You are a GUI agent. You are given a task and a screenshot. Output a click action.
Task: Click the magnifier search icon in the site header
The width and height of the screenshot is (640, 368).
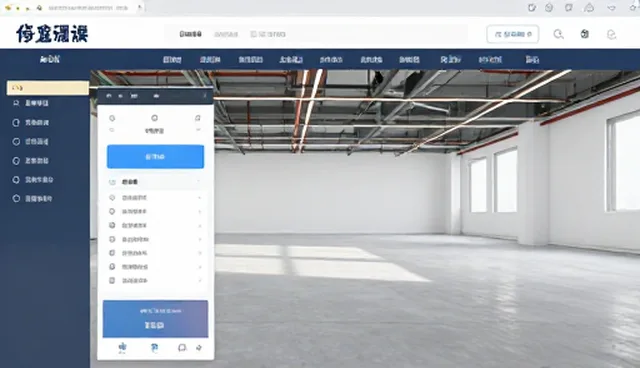point(558,34)
